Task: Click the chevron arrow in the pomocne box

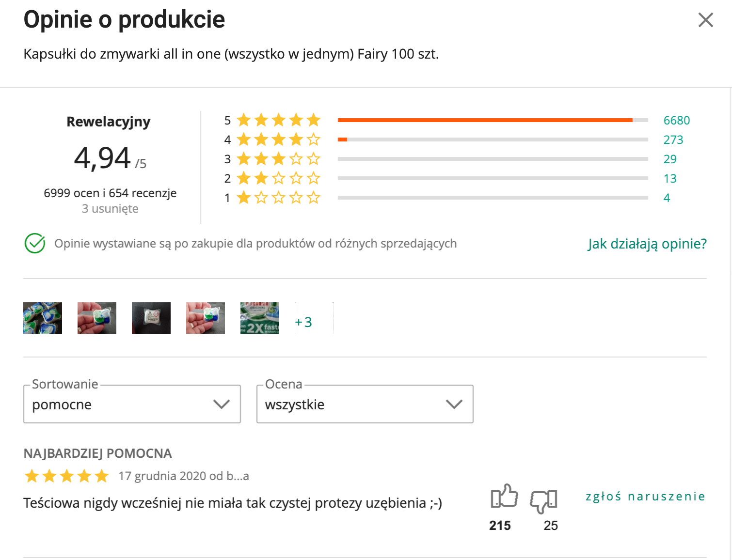Action: point(222,404)
